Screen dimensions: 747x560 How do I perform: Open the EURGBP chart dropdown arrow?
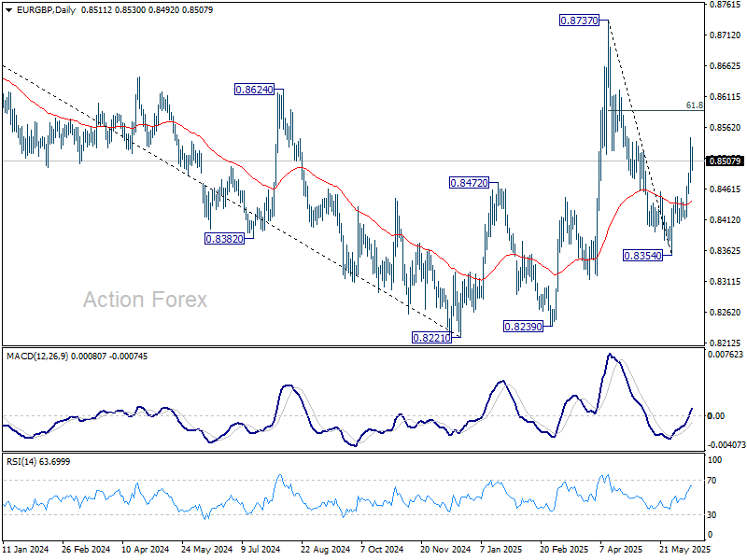(x=9, y=10)
